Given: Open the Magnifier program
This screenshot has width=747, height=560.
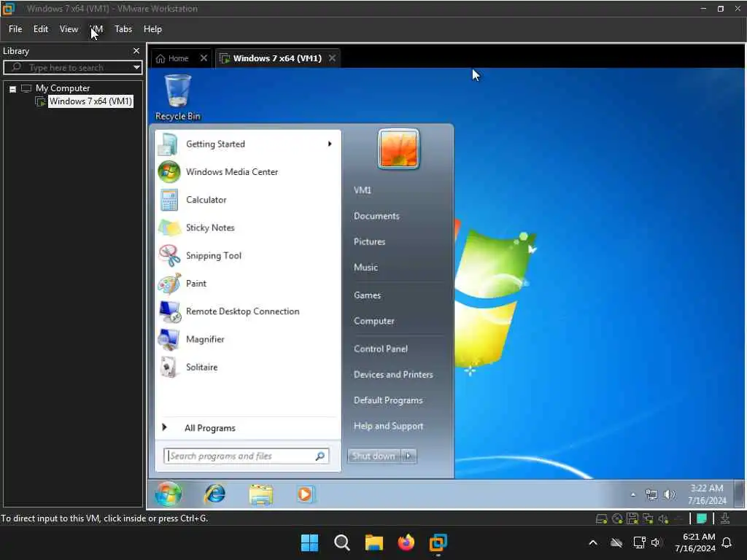Looking at the screenshot, I should pyautogui.click(x=248, y=339).
